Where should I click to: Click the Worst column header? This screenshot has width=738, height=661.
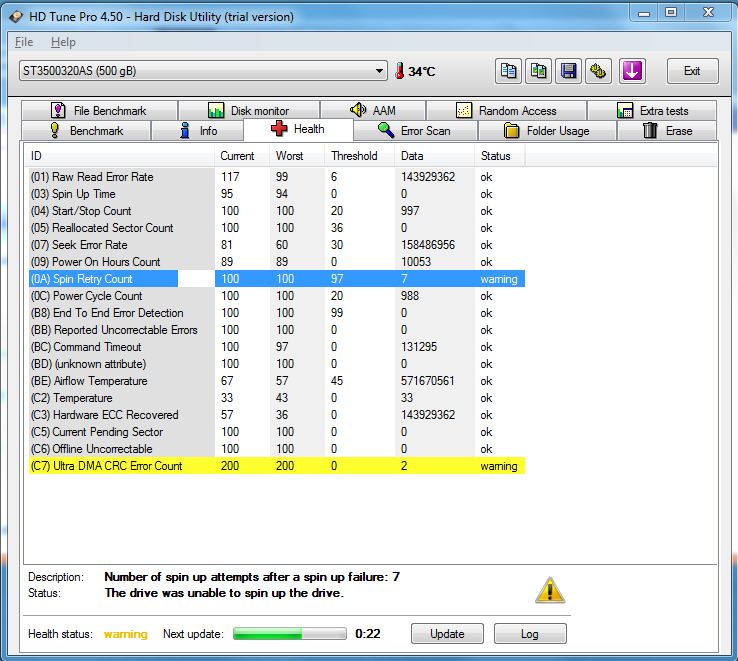click(x=297, y=156)
